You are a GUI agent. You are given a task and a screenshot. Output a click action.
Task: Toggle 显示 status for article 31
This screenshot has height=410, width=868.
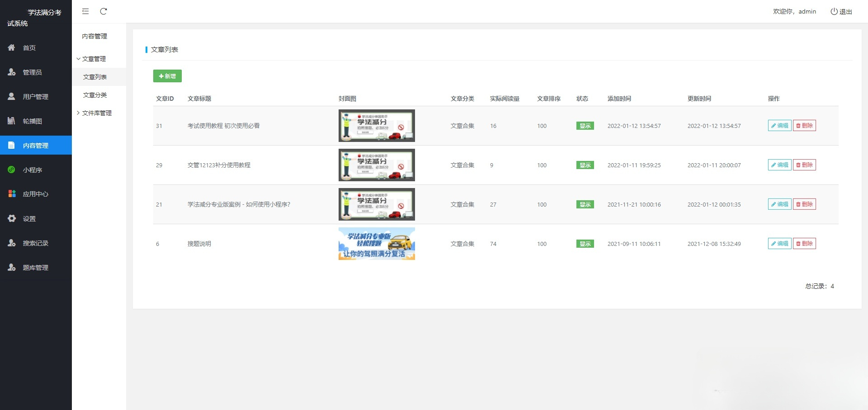tap(585, 126)
